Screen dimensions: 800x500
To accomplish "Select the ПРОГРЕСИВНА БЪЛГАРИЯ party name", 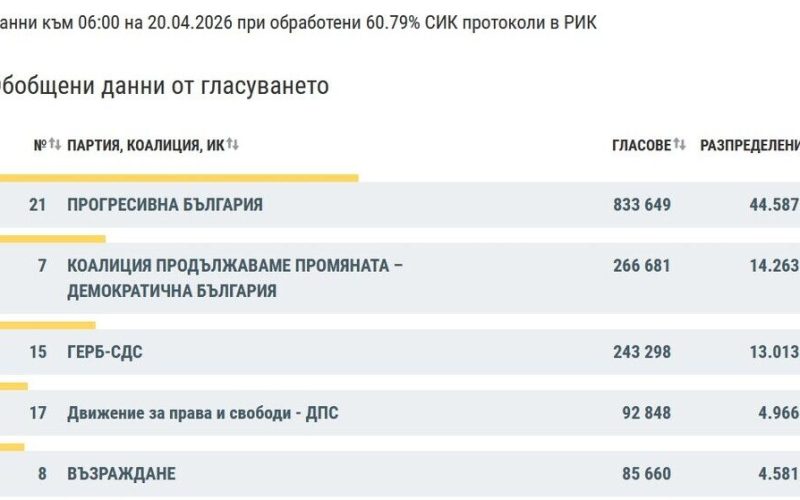I will tap(165, 205).
